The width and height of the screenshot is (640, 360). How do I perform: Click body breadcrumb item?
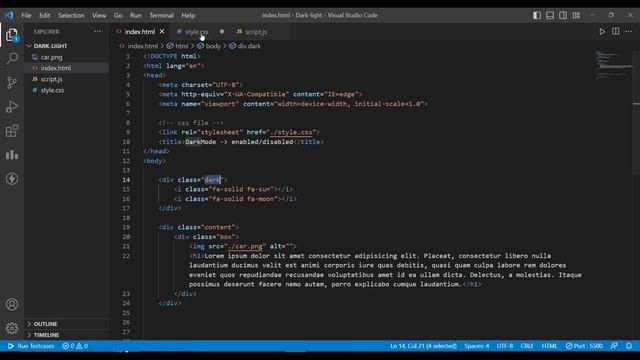point(209,46)
